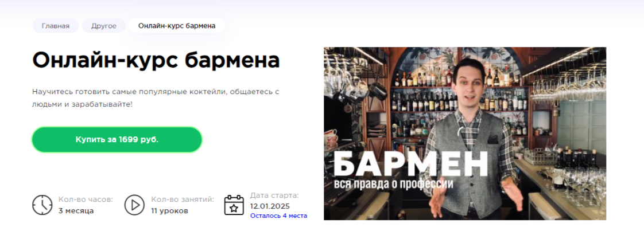Select the Онлайн-курс бармена breadcrumb
Screen dimensions: 644x243
coord(177,26)
